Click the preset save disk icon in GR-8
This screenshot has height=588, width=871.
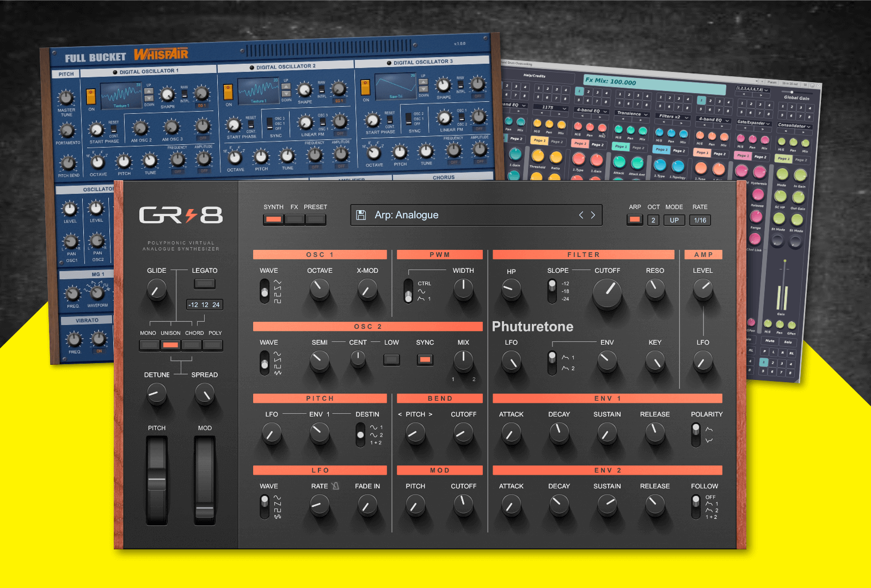[361, 215]
